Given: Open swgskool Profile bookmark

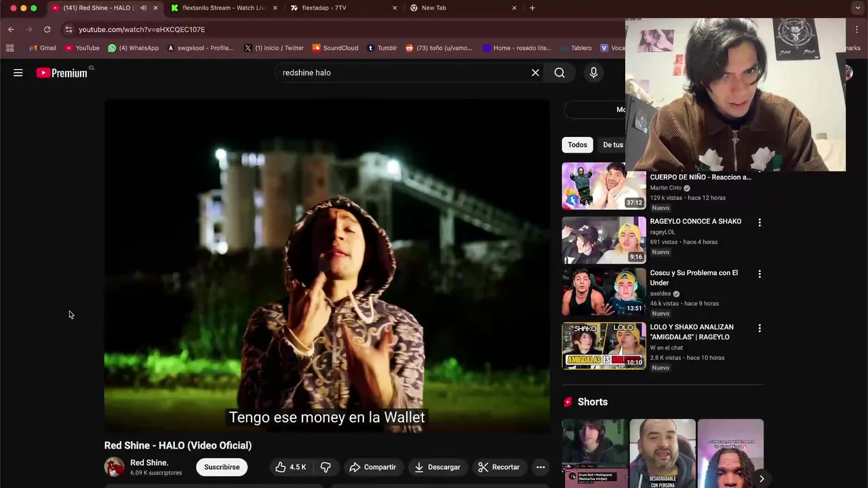Looking at the screenshot, I should click(200, 48).
